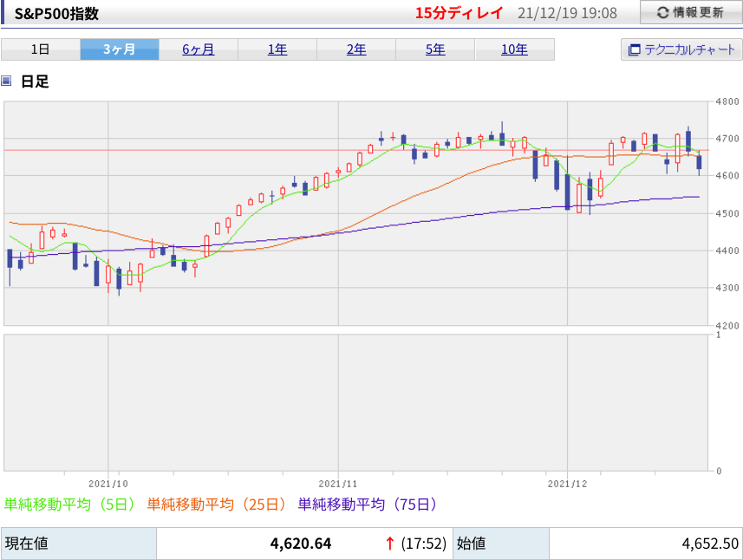Switch to the 5年 period tab

click(x=435, y=49)
